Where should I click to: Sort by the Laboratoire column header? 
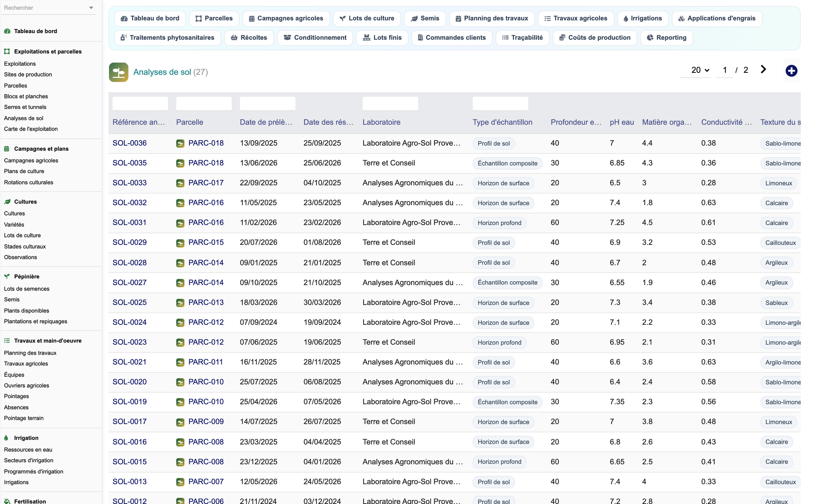[x=382, y=122]
